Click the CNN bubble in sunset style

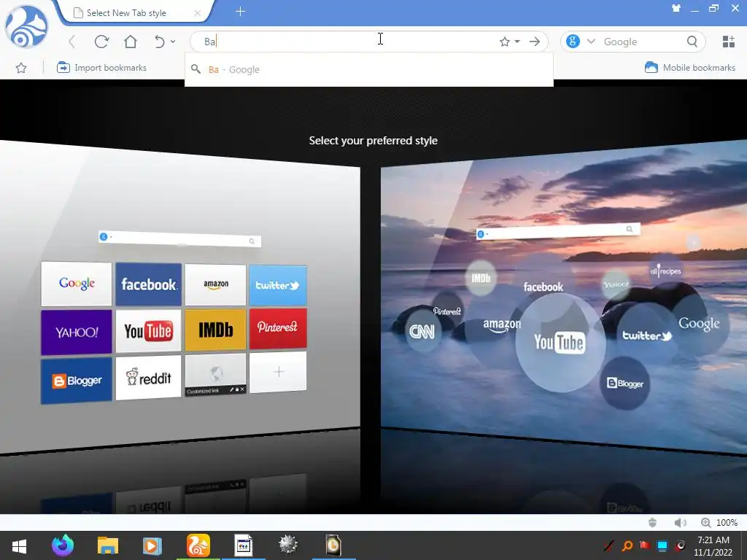pyautogui.click(x=422, y=331)
